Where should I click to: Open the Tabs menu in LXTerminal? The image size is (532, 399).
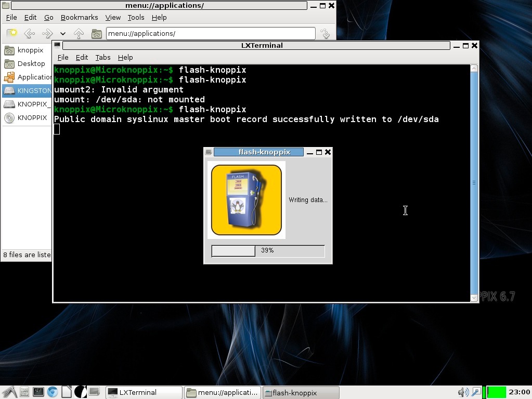pyautogui.click(x=103, y=57)
